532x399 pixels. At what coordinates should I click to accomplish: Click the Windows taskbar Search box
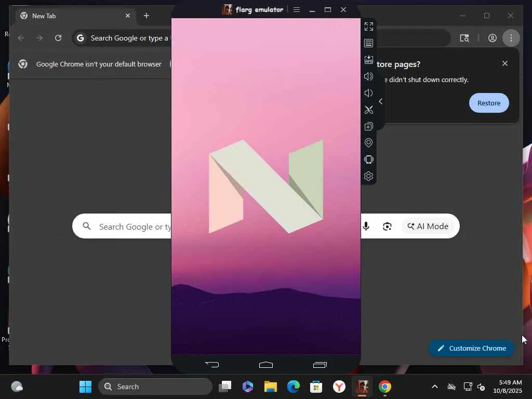[x=155, y=387]
